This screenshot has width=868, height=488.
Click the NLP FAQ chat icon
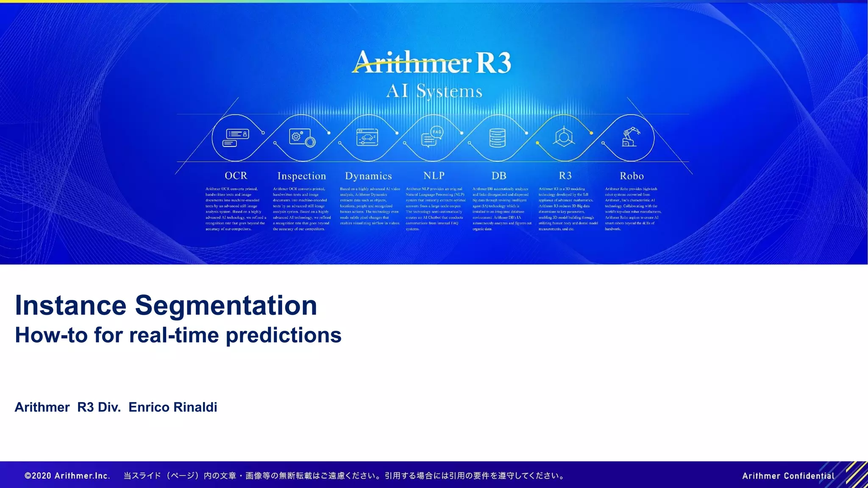coord(432,137)
